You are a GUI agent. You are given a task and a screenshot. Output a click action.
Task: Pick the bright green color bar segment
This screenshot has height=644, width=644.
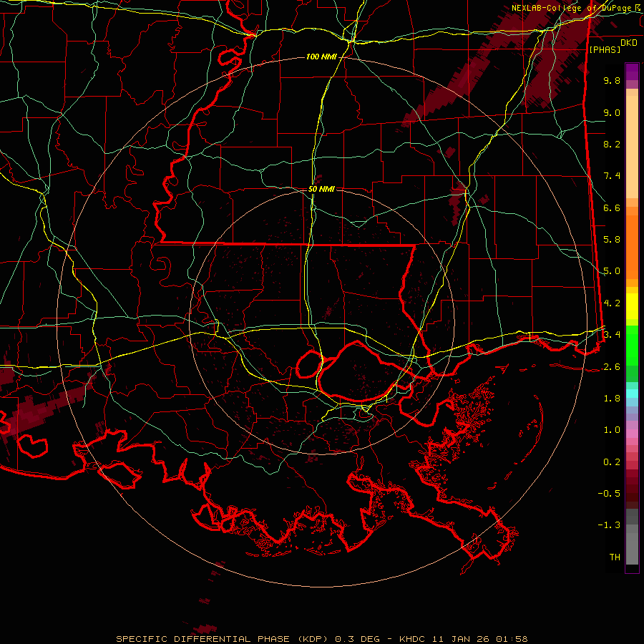pos(632,345)
